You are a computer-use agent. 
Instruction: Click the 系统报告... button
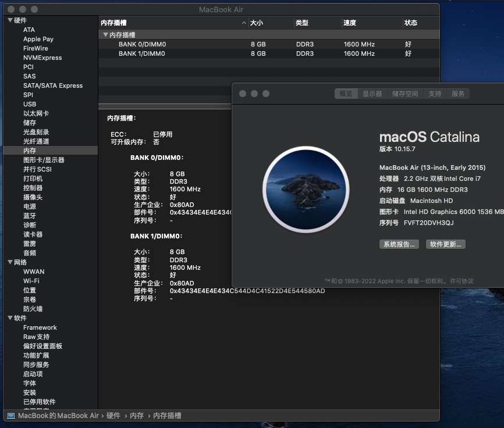click(x=399, y=244)
